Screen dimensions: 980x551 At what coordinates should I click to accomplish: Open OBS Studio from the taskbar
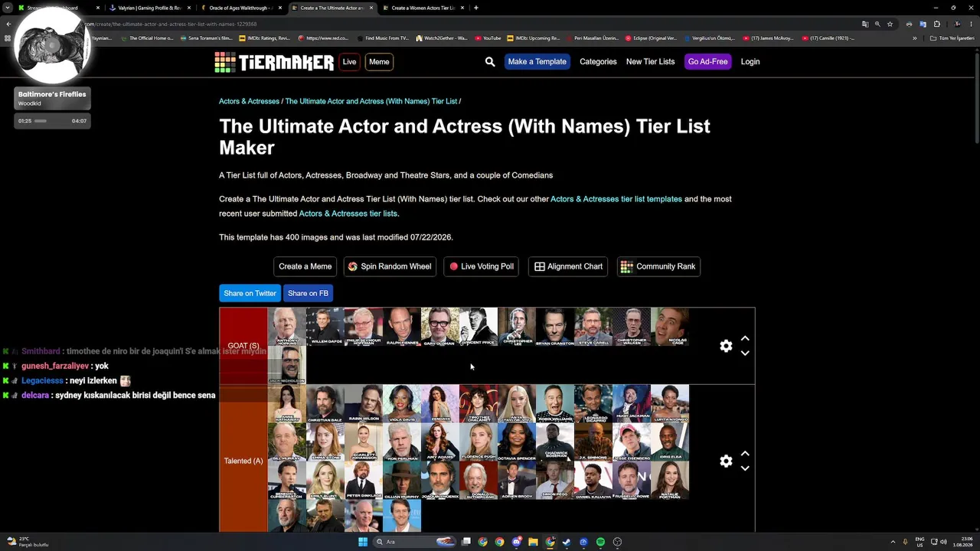click(617, 542)
